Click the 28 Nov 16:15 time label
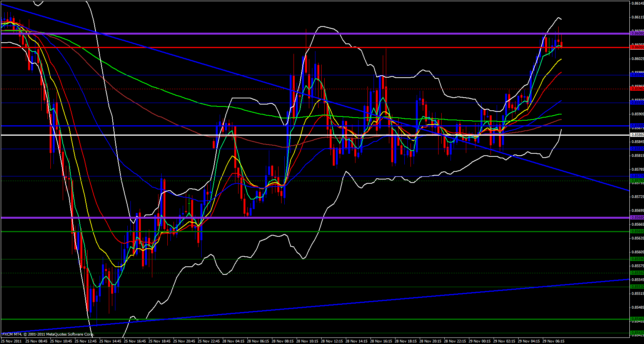 382,341
